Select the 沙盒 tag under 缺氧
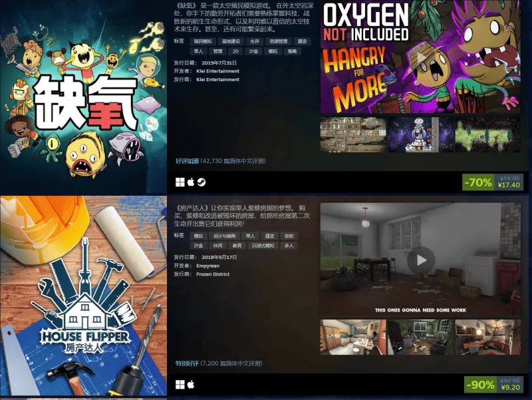Image resolution: width=532 pixels, height=400 pixels. click(x=253, y=51)
